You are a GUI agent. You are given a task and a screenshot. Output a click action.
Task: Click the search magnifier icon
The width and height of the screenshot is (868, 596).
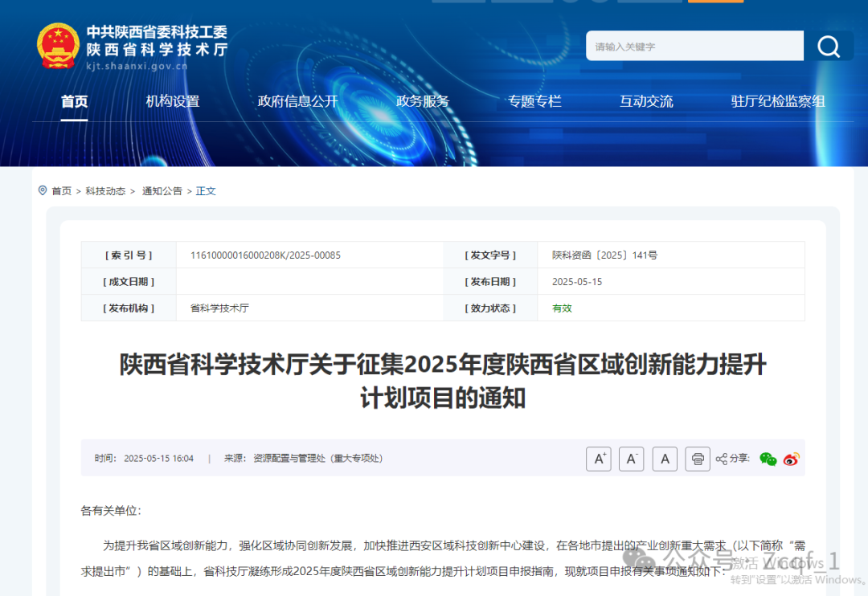(829, 46)
